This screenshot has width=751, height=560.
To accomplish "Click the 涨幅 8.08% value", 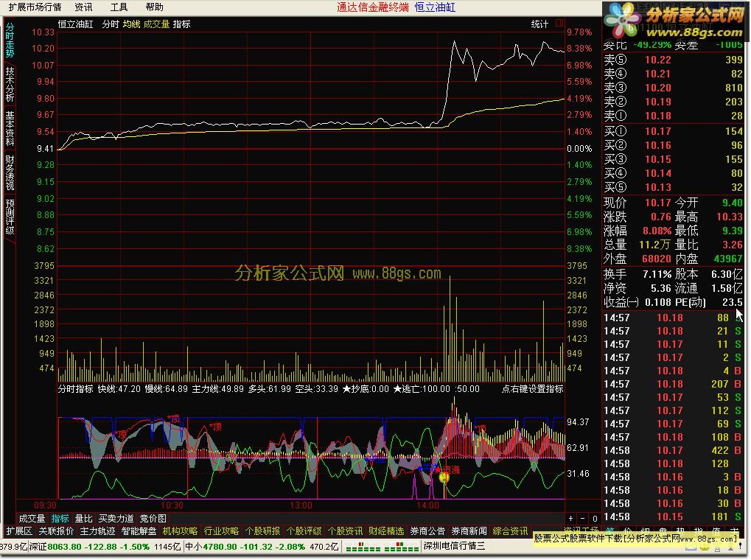I will 657,231.
